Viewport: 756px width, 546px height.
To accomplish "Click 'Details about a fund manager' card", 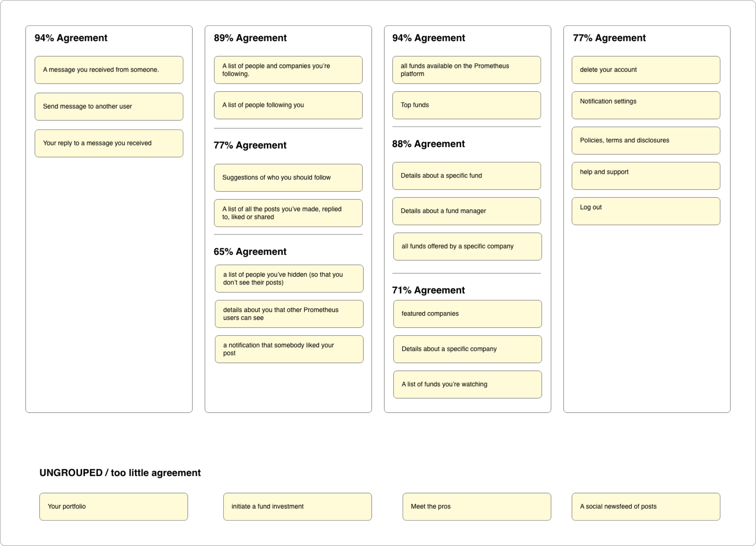I will pyautogui.click(x=466, y=211).
